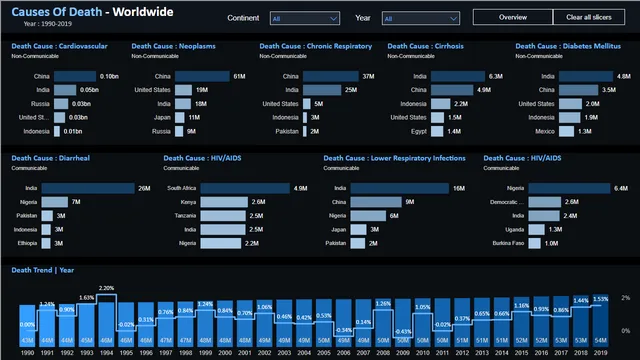The width and height of the screenshot is (640, 360).
Task: Click the 2000 column in Death Trend
Action: (225, 323)
